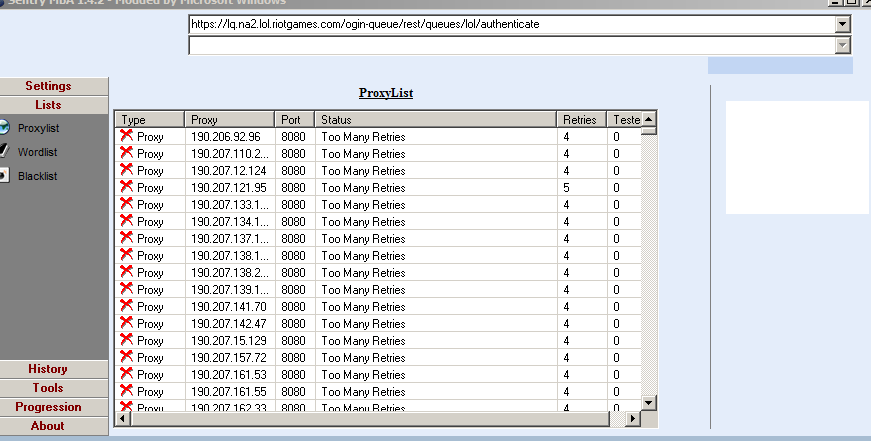Select proxy address 190.207.161.55

(x=228, y=392)
